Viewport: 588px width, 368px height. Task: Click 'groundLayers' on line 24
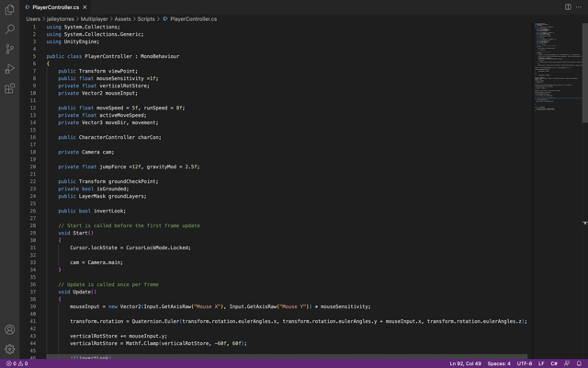[126, 196]
